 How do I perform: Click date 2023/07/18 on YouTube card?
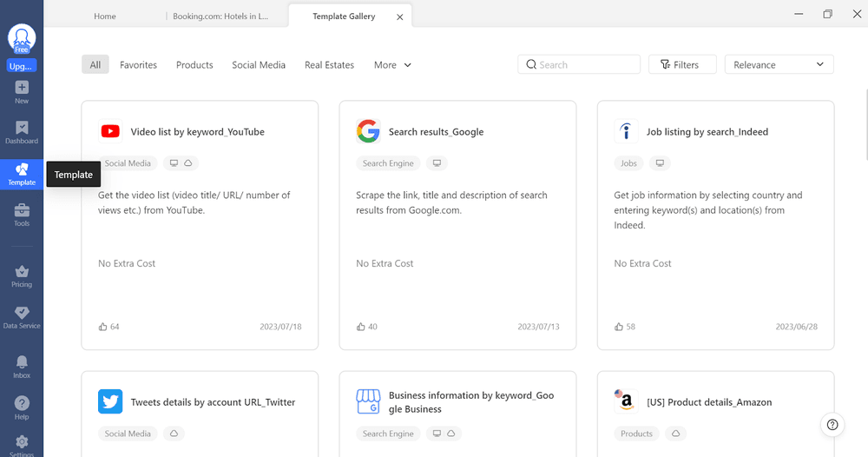pos(280,327)
